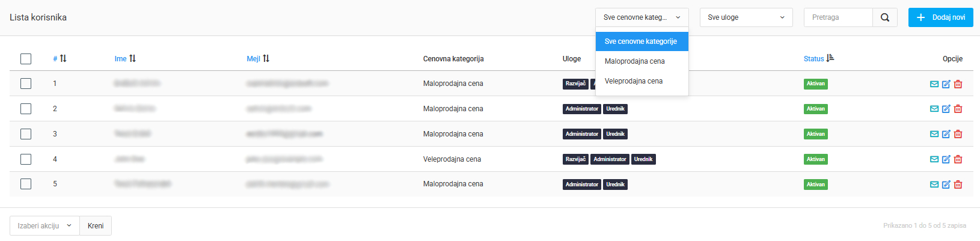Click the Mejl column header link
The width and height of the screenshot is (980, 241).
click(x=253, y=59)
